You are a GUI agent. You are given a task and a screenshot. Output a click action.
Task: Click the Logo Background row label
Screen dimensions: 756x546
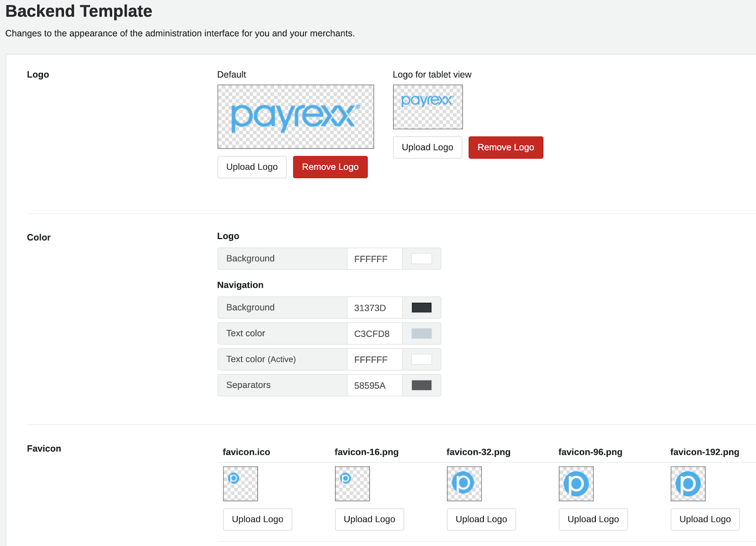point(250,258)
